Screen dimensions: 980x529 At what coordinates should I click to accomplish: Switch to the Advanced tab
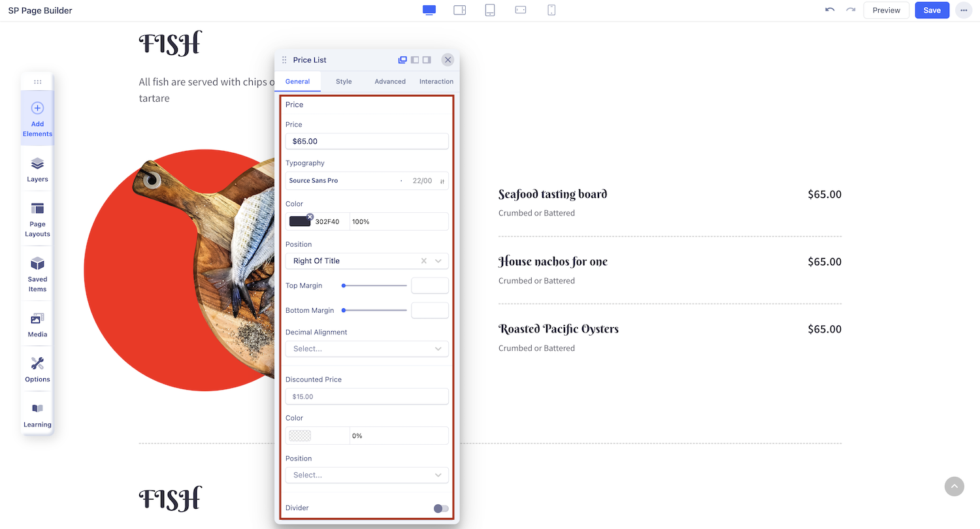[x=390, y=81]
